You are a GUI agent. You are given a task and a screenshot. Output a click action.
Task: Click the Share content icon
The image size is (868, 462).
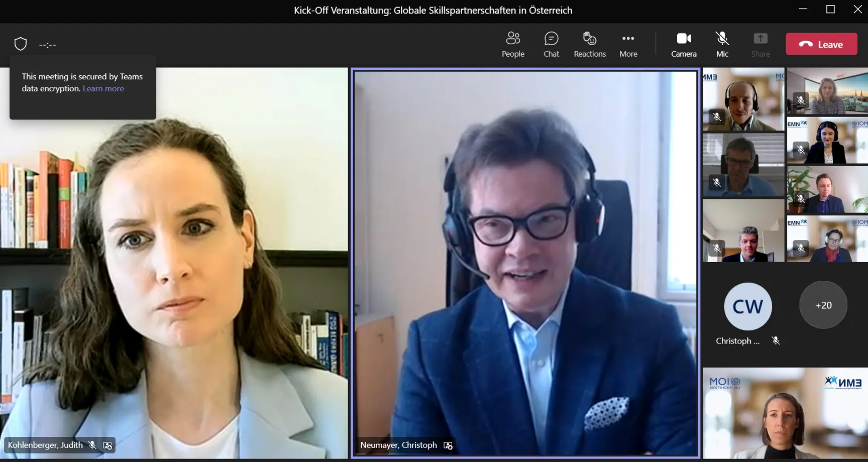(x=760, y=44)
